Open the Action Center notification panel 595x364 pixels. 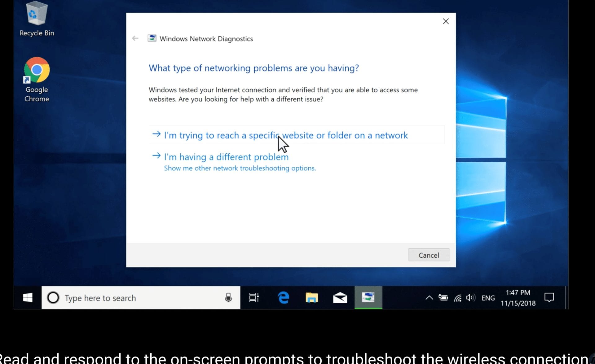tap(549, 297)
